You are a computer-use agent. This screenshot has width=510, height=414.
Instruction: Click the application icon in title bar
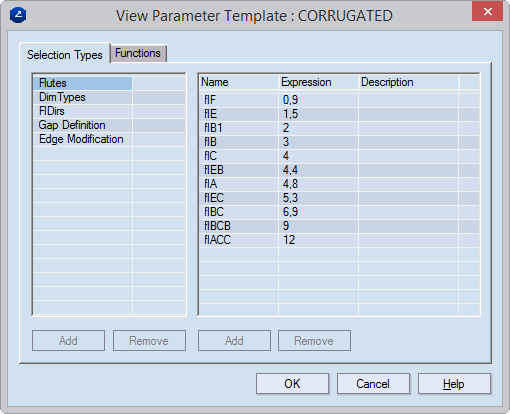point(18,15)
